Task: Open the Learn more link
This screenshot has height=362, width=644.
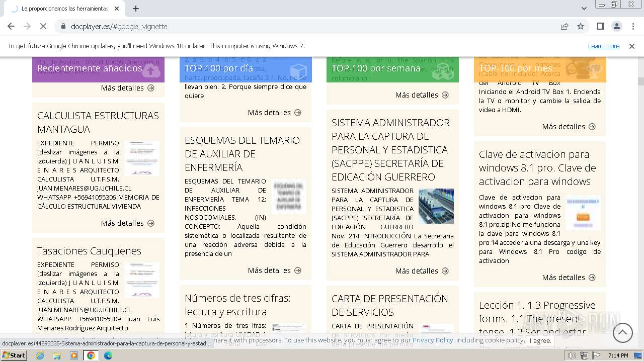Action: (x=604, y=46)
